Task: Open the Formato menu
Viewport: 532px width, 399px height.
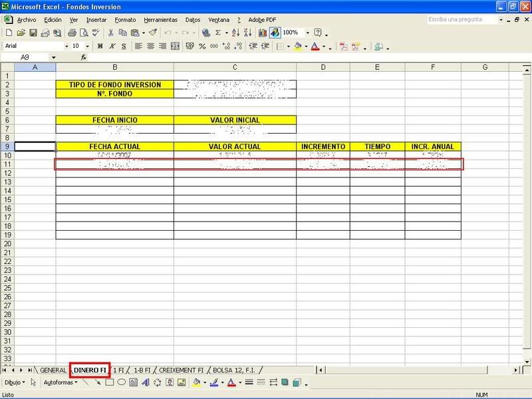Action: (x=125, y=20)
